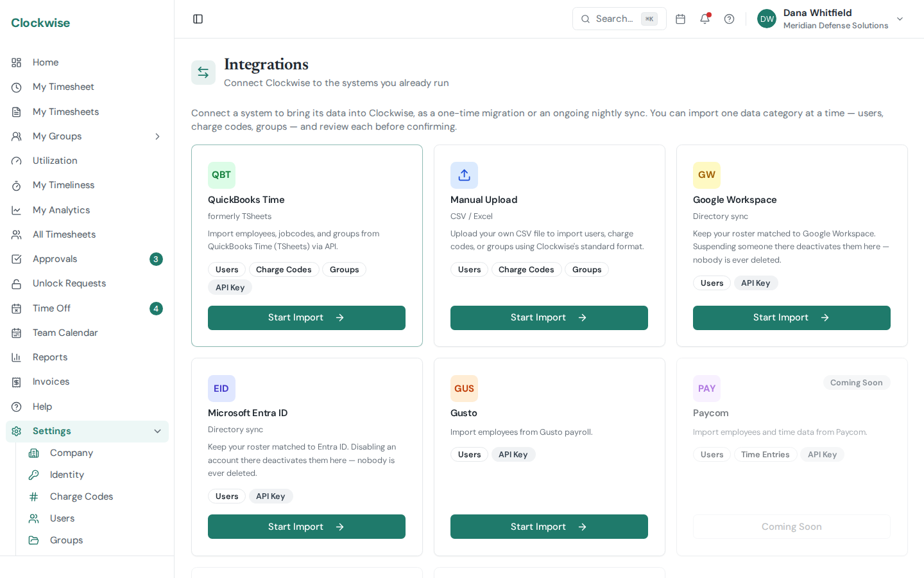Start Import for Manual Upload
This screenshot has width=924, height=578.
(549, 318)
